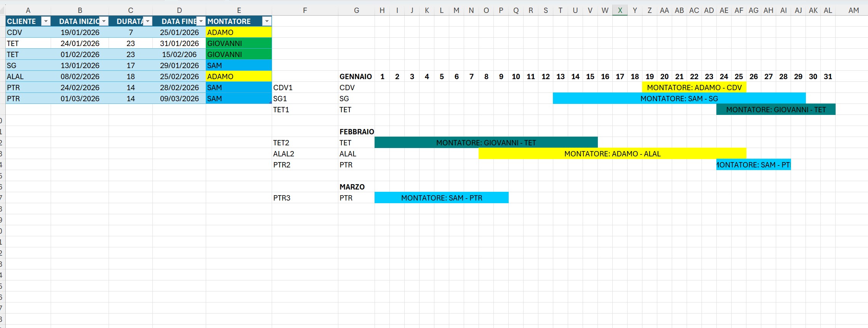Select the blue SAM cell for SG
Viewport: 868px width, 328px height.
239,65
